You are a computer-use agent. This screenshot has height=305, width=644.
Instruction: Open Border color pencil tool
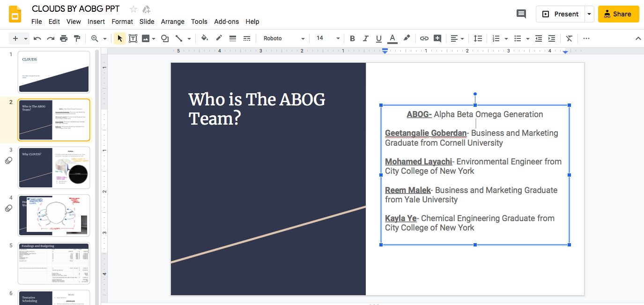click(219, 38)
